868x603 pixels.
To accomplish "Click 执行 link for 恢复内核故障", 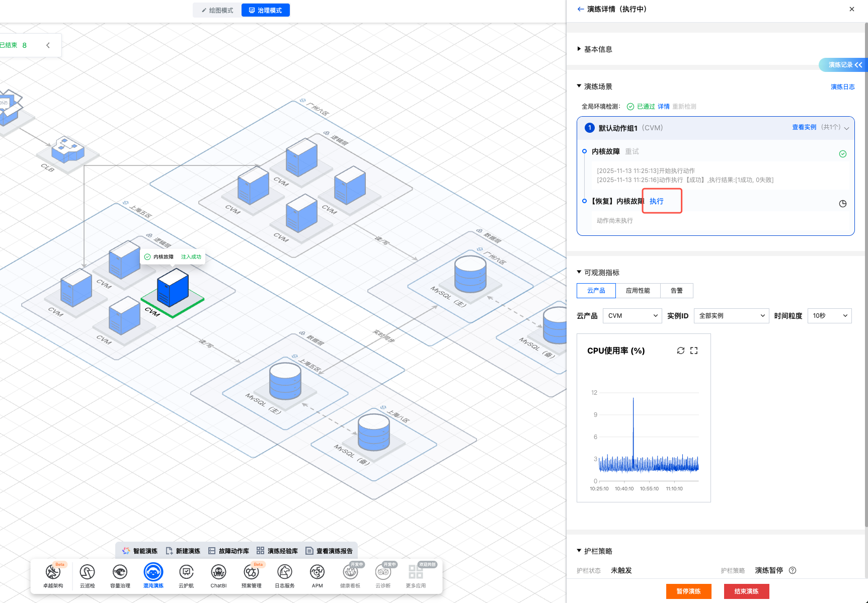I will (x=656, y=201).
